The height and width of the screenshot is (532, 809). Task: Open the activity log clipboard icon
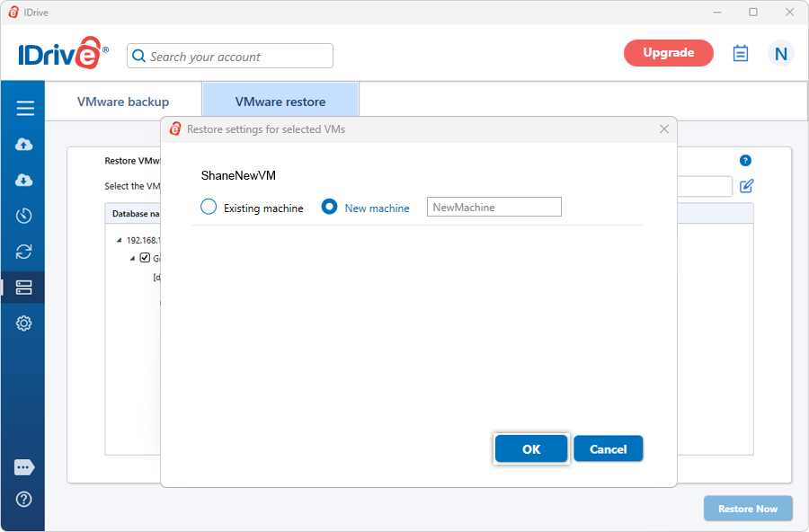click(741, 53)
